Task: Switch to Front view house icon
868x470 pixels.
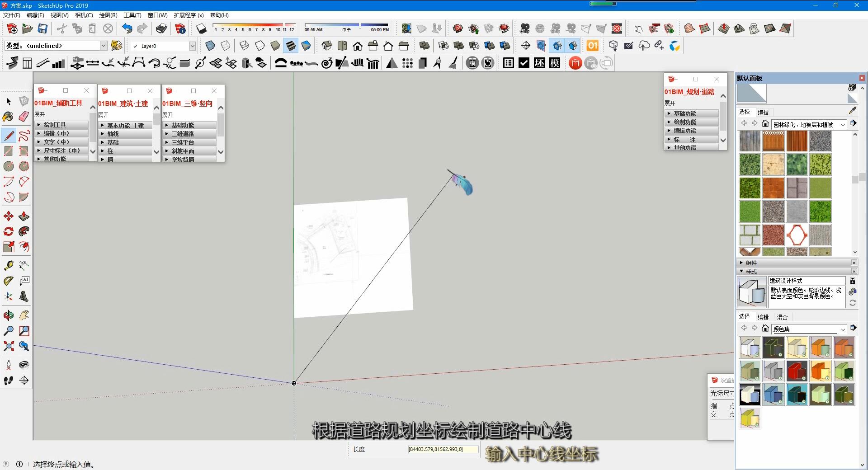Action: [x=358, y=46]
